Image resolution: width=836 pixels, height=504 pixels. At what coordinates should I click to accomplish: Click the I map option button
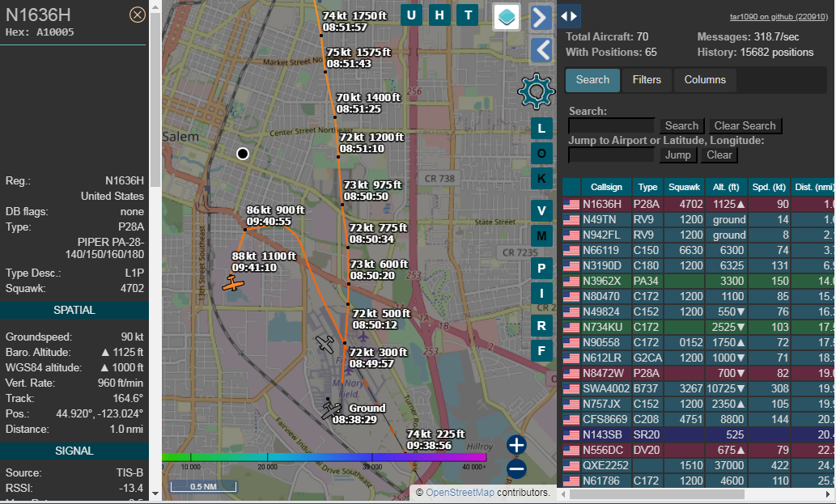(x=541, y=293)
